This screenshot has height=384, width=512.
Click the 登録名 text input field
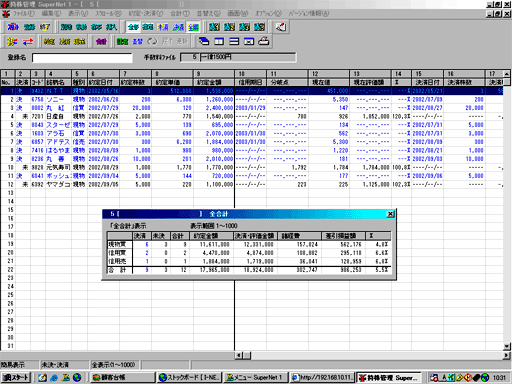(82, 58)
